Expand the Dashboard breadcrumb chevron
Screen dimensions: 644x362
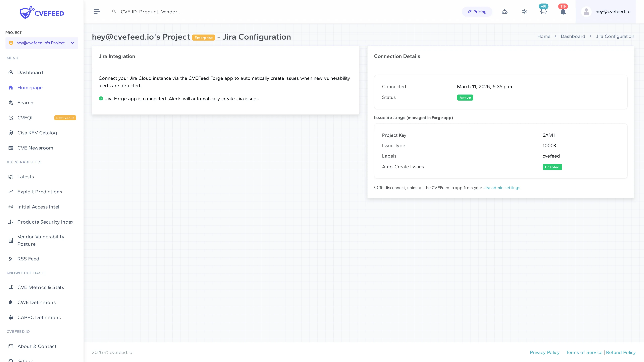(x=591, y=36)
